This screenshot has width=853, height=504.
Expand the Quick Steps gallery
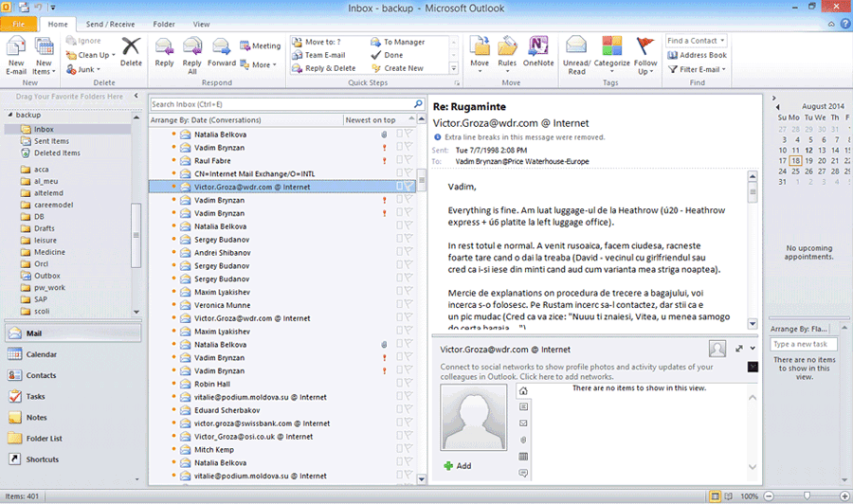pos(454,68)
